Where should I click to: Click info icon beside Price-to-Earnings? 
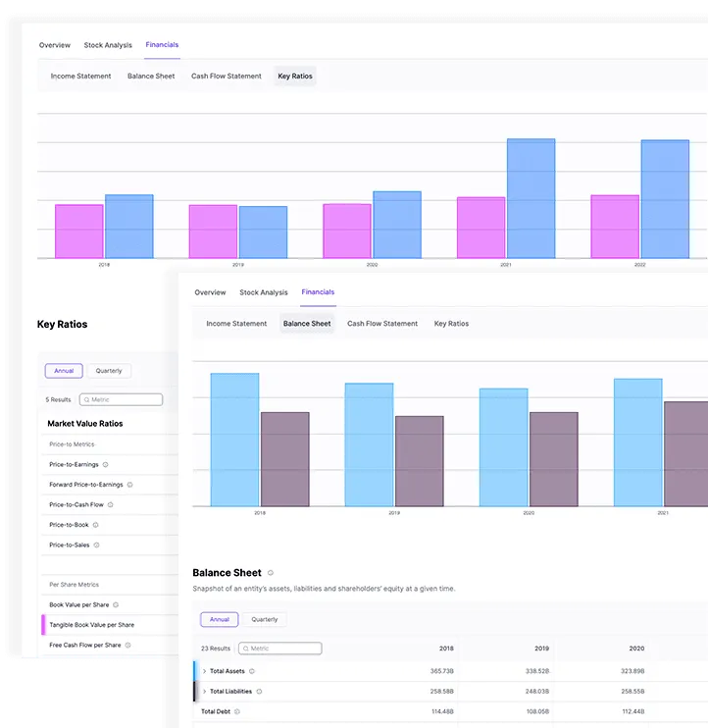(x=106, y=464)
